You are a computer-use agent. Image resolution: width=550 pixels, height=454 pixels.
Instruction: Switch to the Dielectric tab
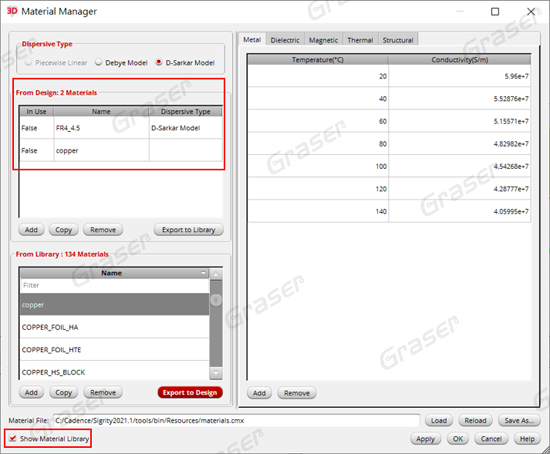coord(285,40)
